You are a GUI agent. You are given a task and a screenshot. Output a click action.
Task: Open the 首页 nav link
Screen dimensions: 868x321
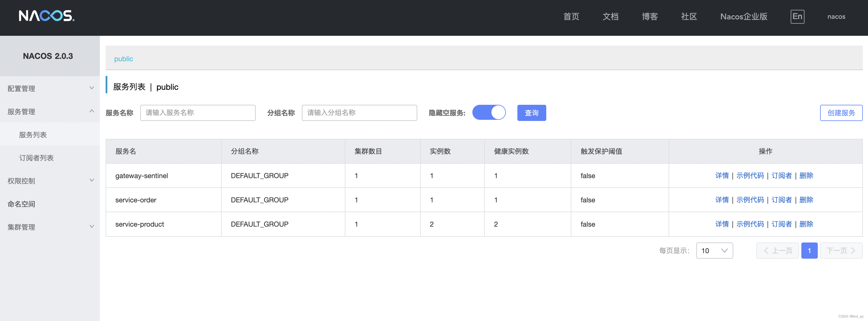[x=571, y=16]
